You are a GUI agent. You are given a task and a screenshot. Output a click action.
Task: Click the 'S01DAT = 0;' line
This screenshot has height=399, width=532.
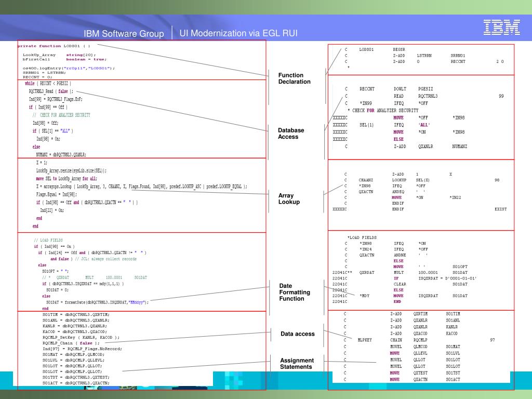pos(57,290)
